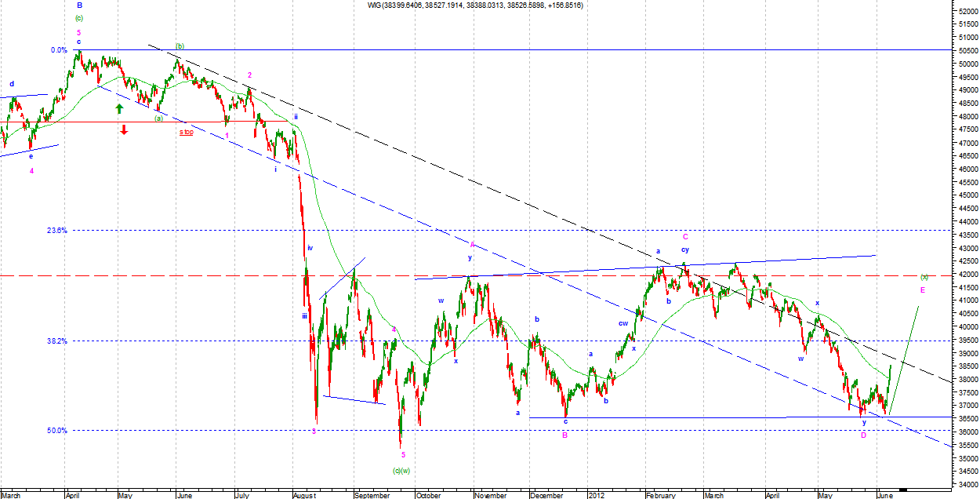Click the 50.0% Fibonacci level label

tap(57, 431)
